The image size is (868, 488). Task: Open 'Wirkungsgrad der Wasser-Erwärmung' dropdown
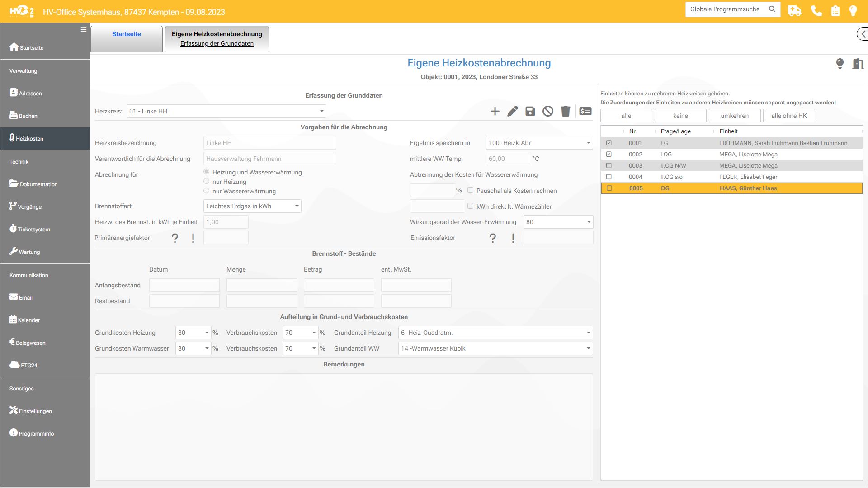[558, 222]
